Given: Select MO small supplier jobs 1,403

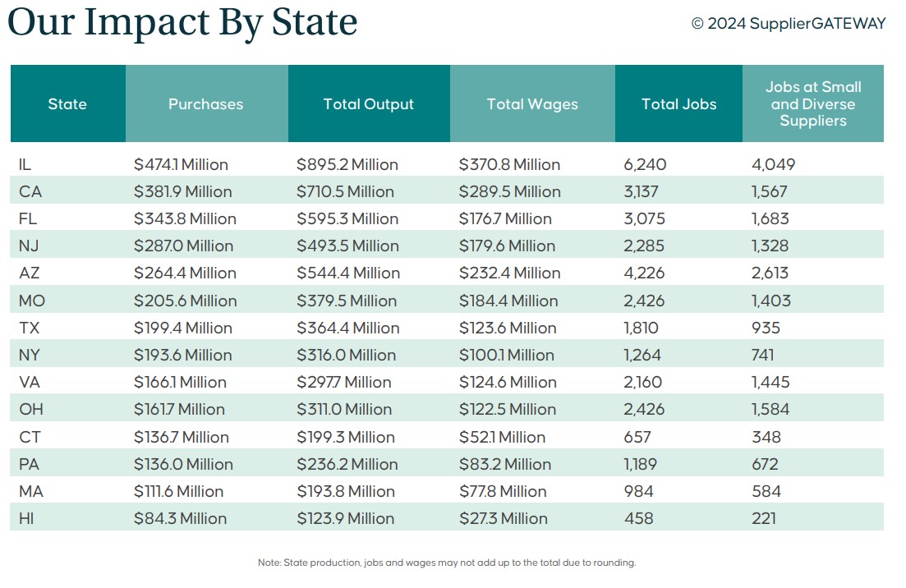Looking at the screenshot, I should 771,301.
